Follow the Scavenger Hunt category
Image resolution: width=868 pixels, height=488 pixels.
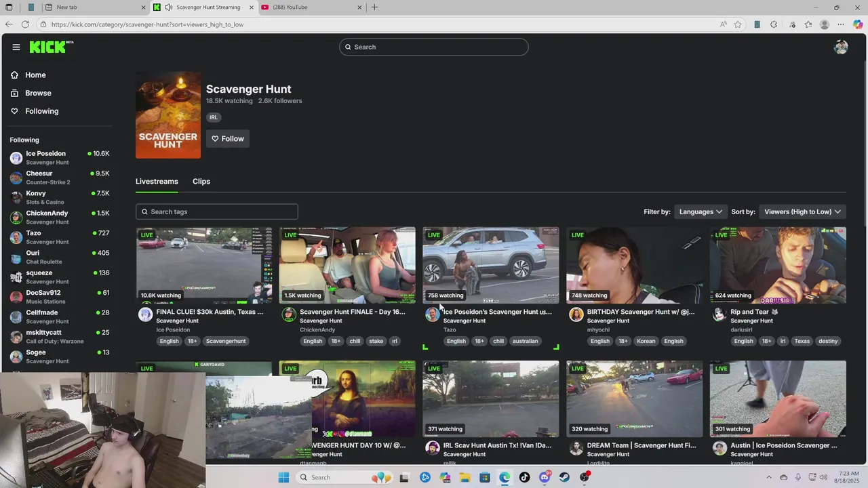point(228,138)
